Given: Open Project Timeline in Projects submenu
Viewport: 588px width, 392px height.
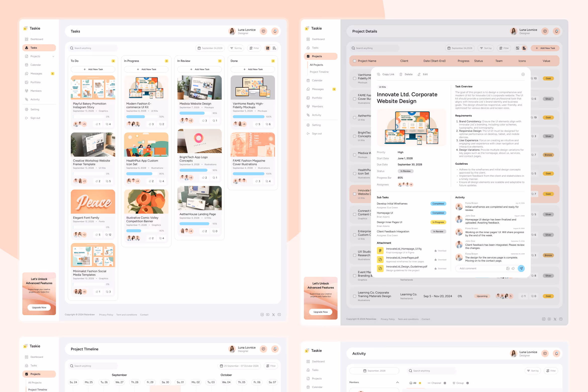Looking at the screenshot, I should (319, 72).
